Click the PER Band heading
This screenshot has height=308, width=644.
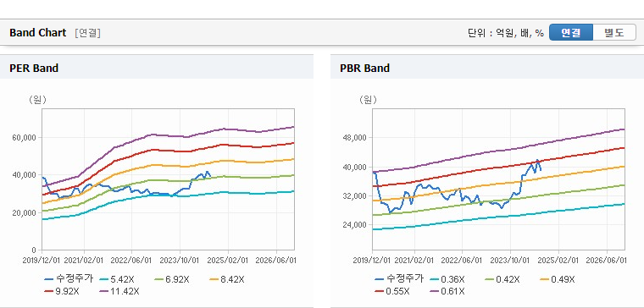(34, 68)
